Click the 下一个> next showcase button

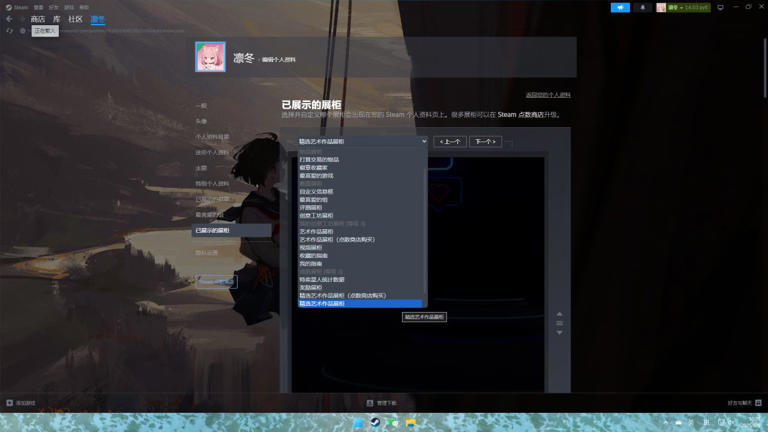[485, 142]
